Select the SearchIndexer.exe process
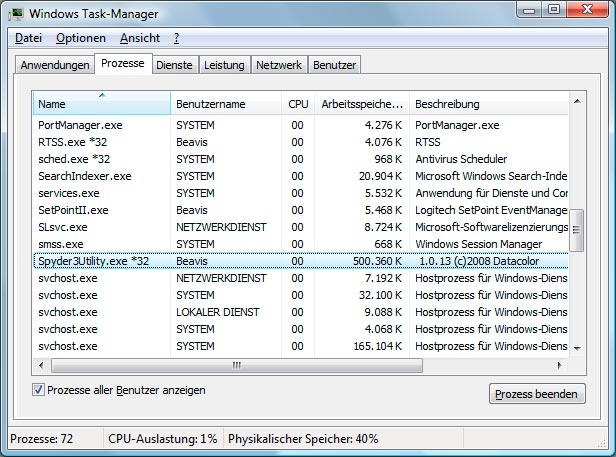Image resolution: width=616 pixels, height=457 pixels. 301,176
